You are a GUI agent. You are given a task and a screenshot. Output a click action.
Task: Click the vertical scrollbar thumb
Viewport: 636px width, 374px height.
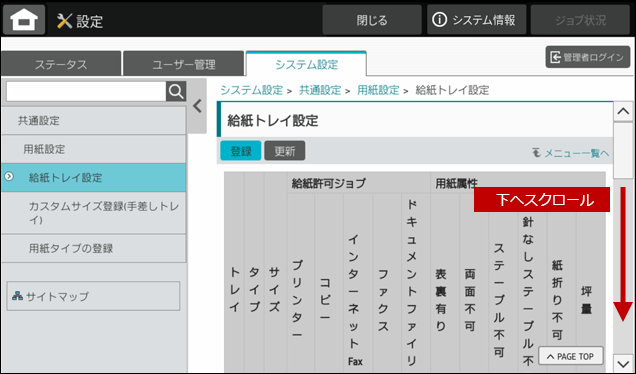pyautogui.click(x=623, y=150)
